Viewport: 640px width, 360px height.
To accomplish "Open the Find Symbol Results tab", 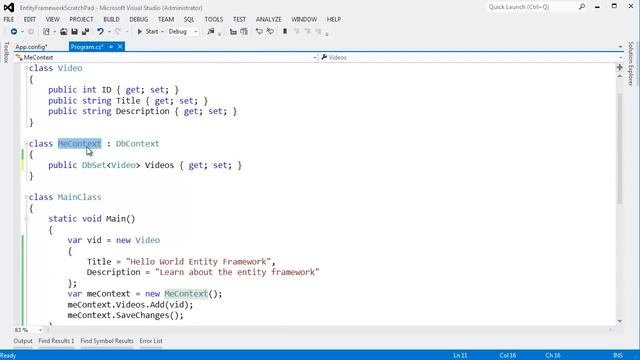I will tap(107, 341).
